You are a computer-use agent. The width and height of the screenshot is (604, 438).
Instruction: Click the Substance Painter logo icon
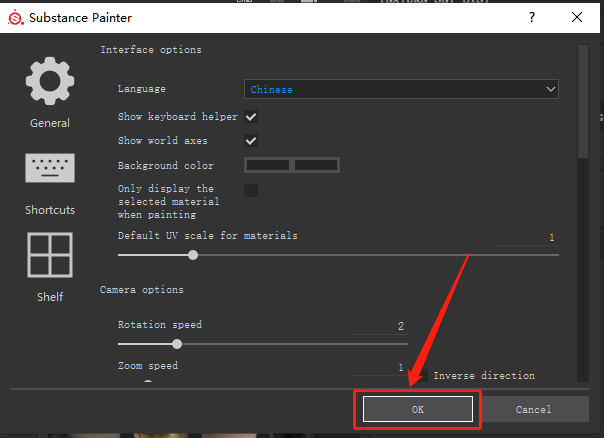pos(16,17)
